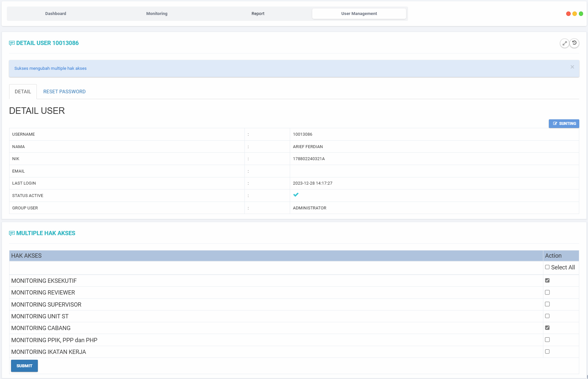Click the Sunting edit button
This screenshot has height=379, width=588.
pos(564,124)
